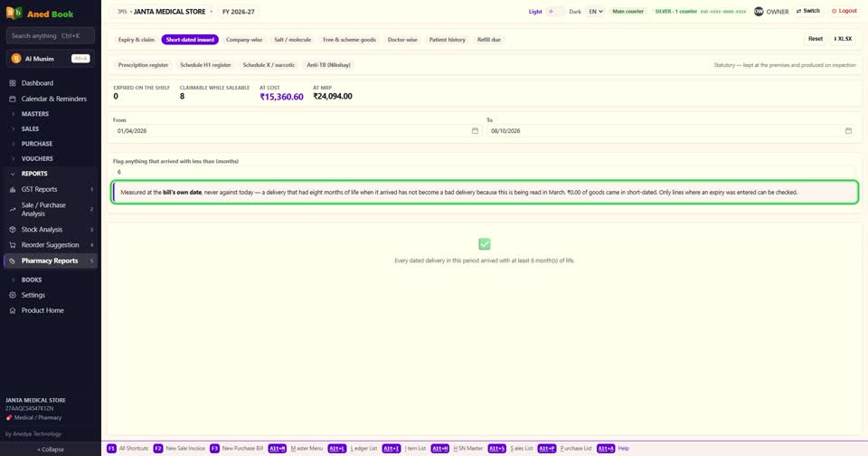Click the months threshold input field

click(x=485, y=172)
